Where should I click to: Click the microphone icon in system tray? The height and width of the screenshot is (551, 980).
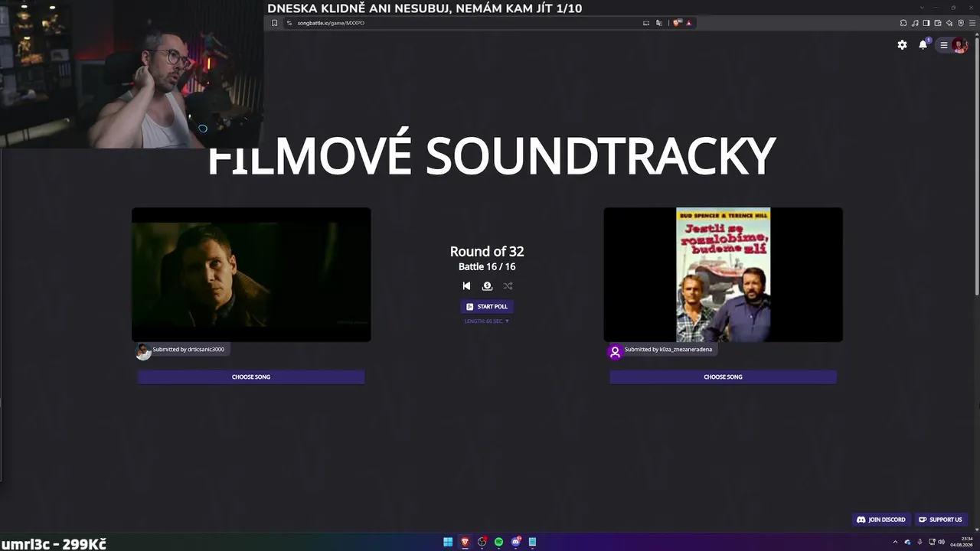(920, 542)
